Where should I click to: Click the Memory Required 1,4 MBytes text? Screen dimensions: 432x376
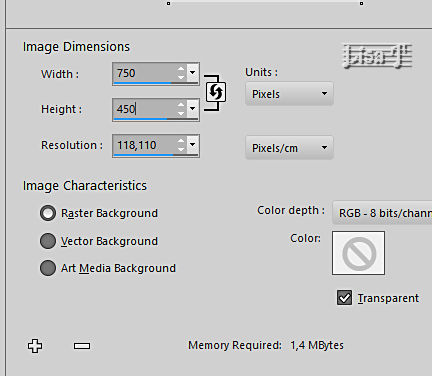pos(266,345)
